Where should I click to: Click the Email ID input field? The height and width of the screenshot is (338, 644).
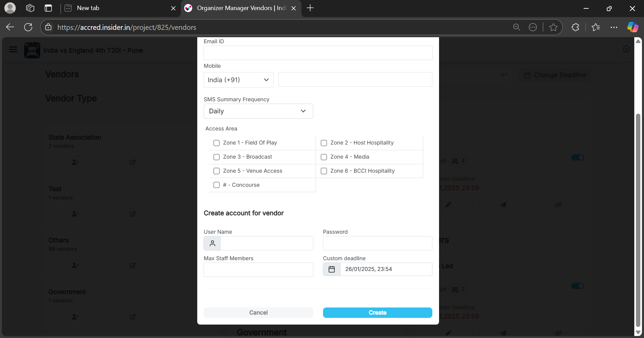pyautogui.click(x=318, y=53)
